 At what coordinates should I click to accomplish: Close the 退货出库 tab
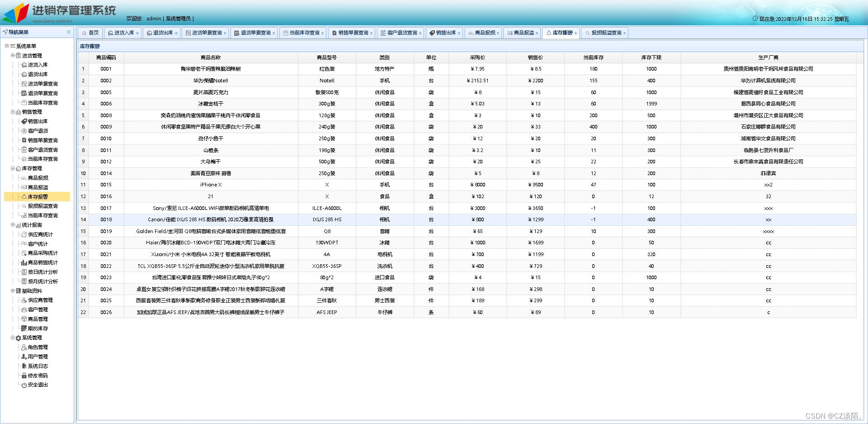[176, 33]
